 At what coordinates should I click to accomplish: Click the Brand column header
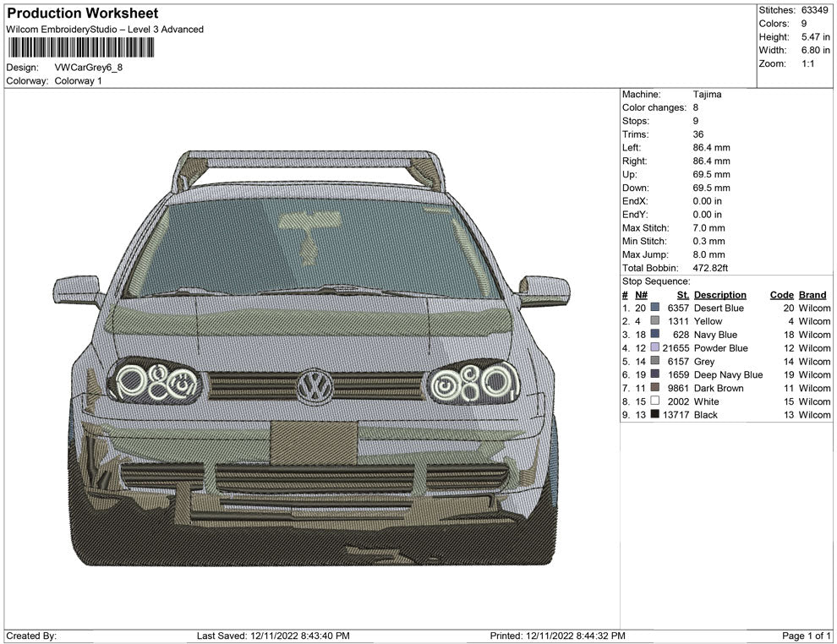(812, 295)
